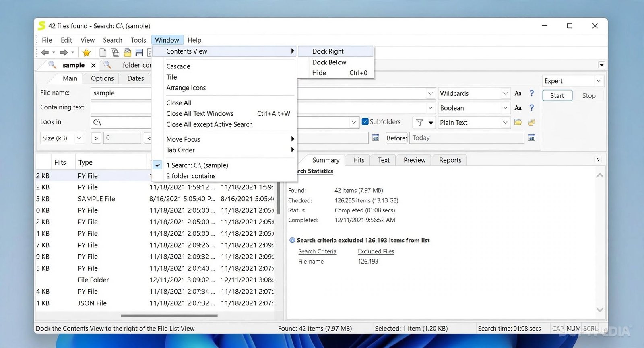The width and height of the screenshot is (644, 348).
Task: Open the Boolean dropdown
Action: tap(505, 108)
